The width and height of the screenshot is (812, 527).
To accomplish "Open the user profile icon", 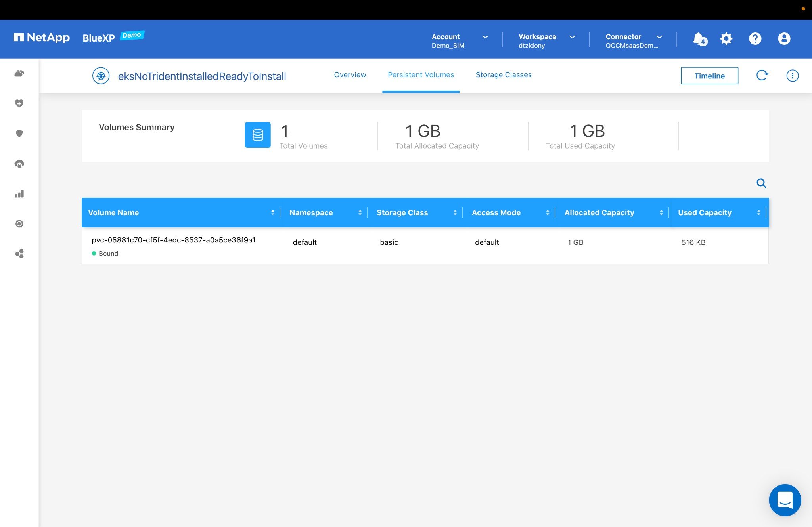I will coord(784,39).
